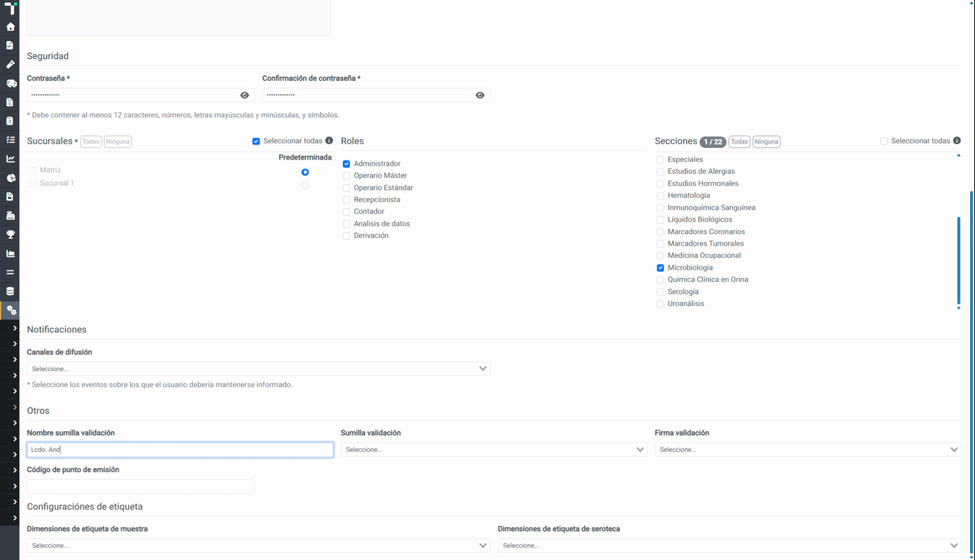Click Todas button next to Secciones
Image resolution: width=975 pixels, height=560 pixels.
[x=739, y=141]
